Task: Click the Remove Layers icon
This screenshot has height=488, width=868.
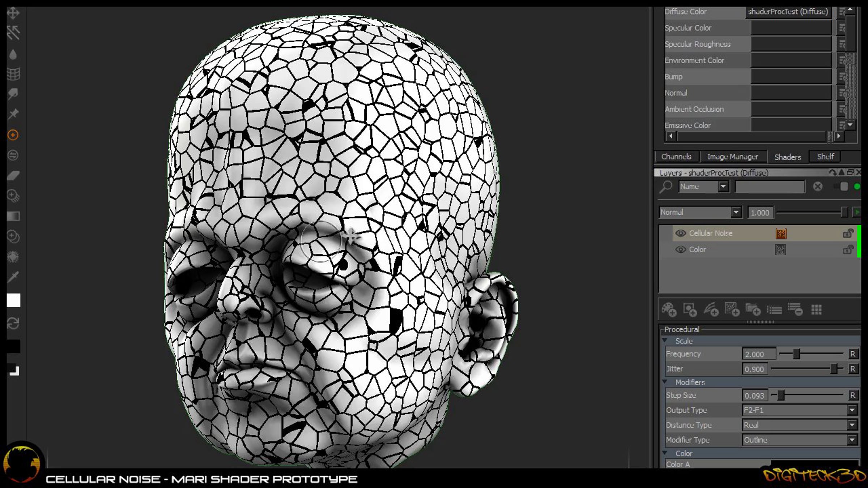Action: 795,310
